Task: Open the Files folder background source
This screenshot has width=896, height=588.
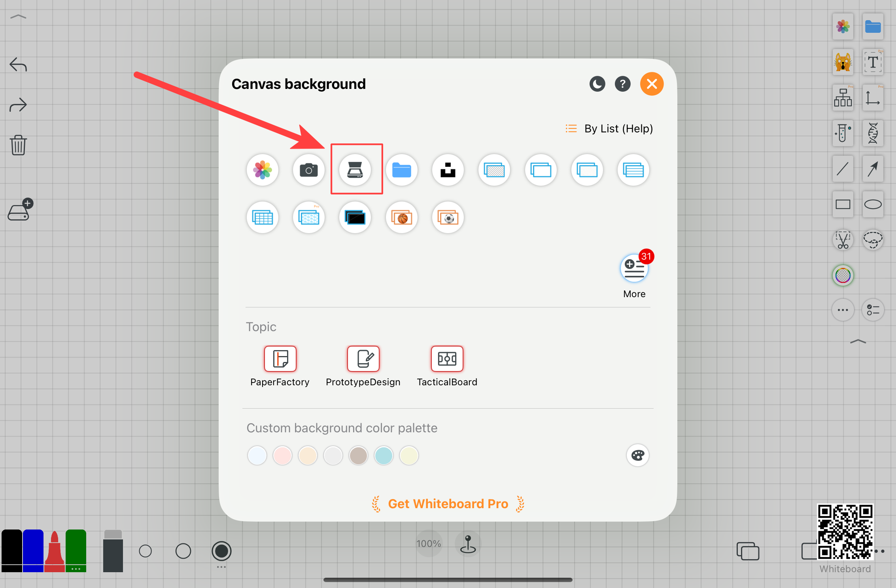Action: tap(401, 170)
